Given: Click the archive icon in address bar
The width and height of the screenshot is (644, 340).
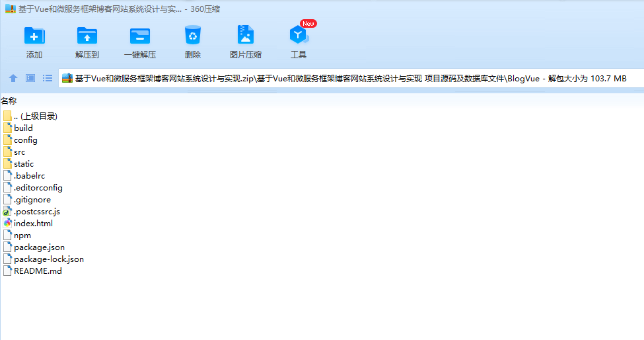Looking at the screenshot, I should coord(67,78).
